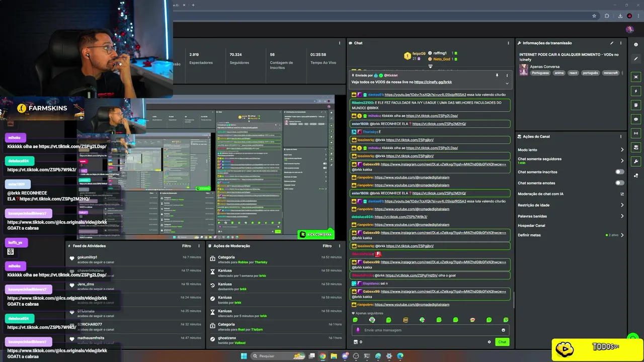
Task: Toggle the chat bubble sidebar icon
Action: 636,119
